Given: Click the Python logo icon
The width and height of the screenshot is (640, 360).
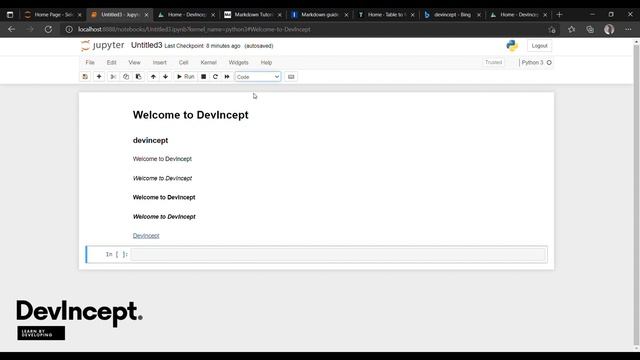Looking at the screenshot, I should coord(512,46).
